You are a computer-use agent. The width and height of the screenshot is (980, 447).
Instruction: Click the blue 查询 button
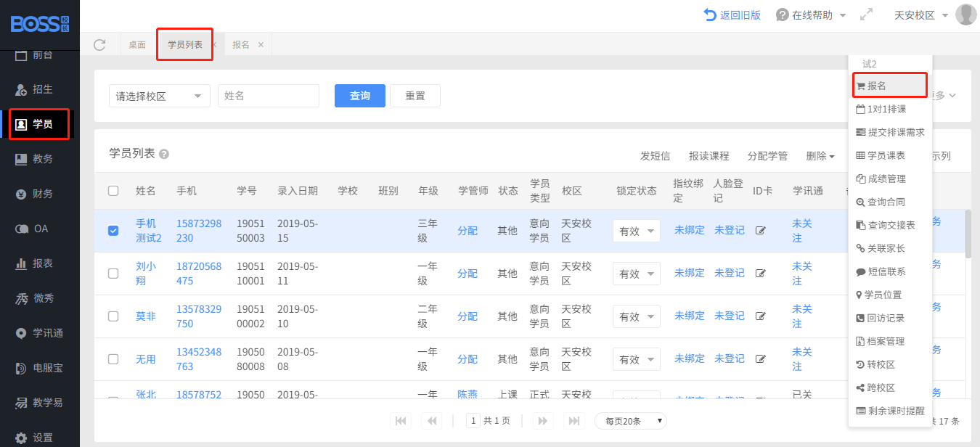point(360,96)
